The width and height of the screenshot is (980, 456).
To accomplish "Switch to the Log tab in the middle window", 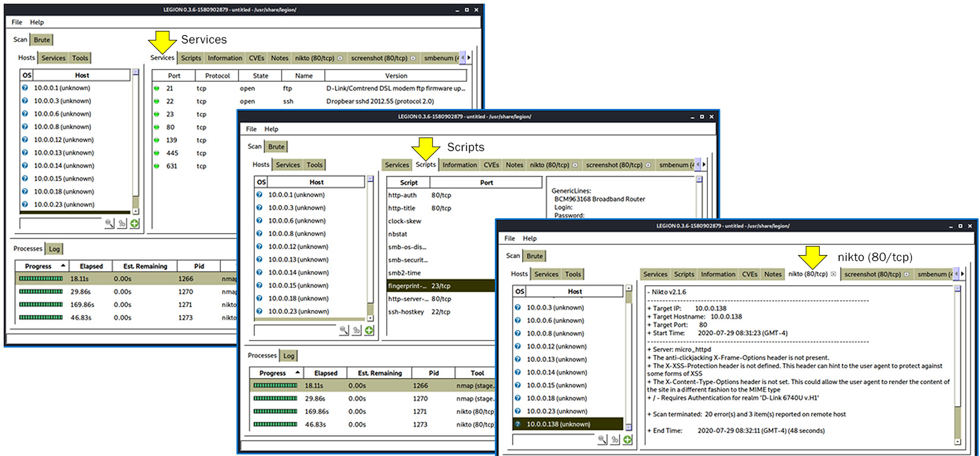I will click(289, 356).
